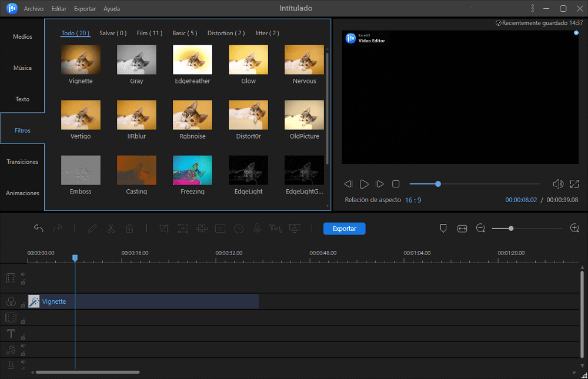The width and height of the screenshot is (588, 379).
Task: Lock the filter track
Action: pos(24,305)
